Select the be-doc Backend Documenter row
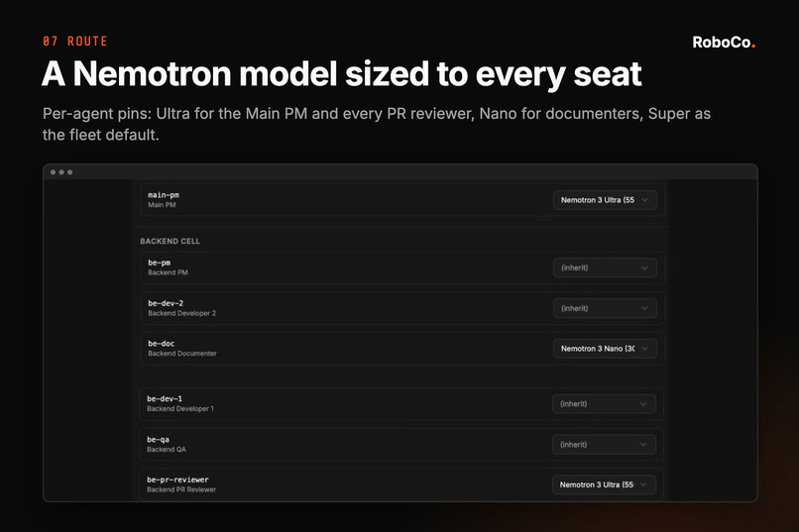The width and height of the screenshot is (799, 532). tap(402, 349)
